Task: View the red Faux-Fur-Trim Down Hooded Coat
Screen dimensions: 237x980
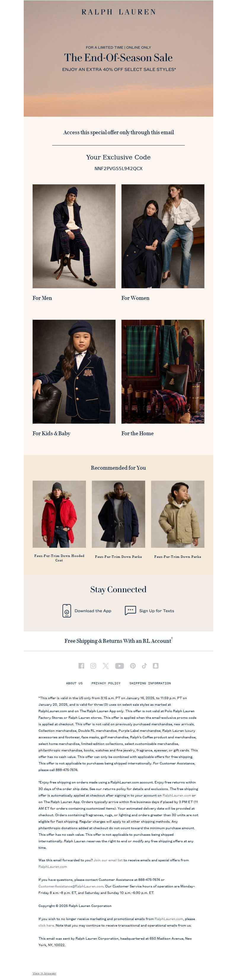Action: (59, 514)
